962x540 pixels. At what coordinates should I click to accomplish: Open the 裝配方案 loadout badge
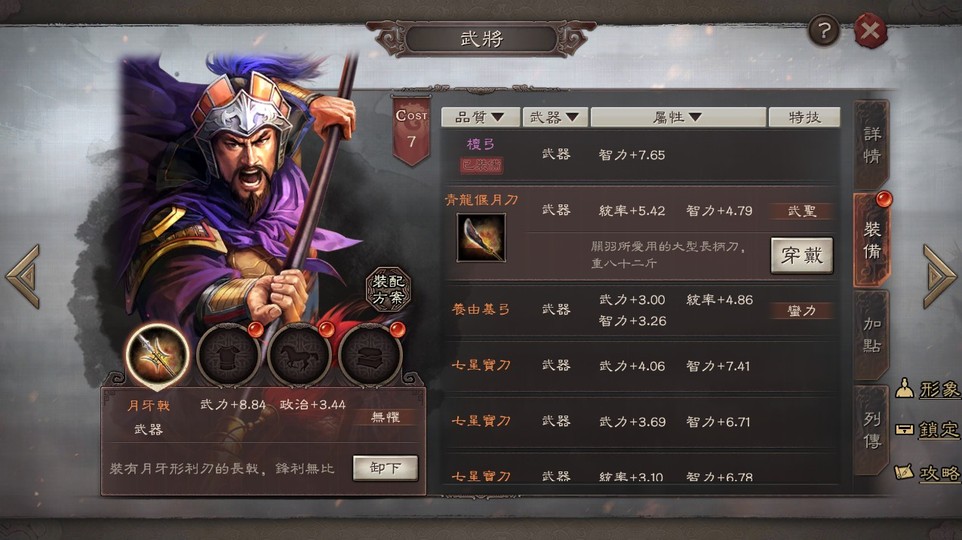coord(388,289)
